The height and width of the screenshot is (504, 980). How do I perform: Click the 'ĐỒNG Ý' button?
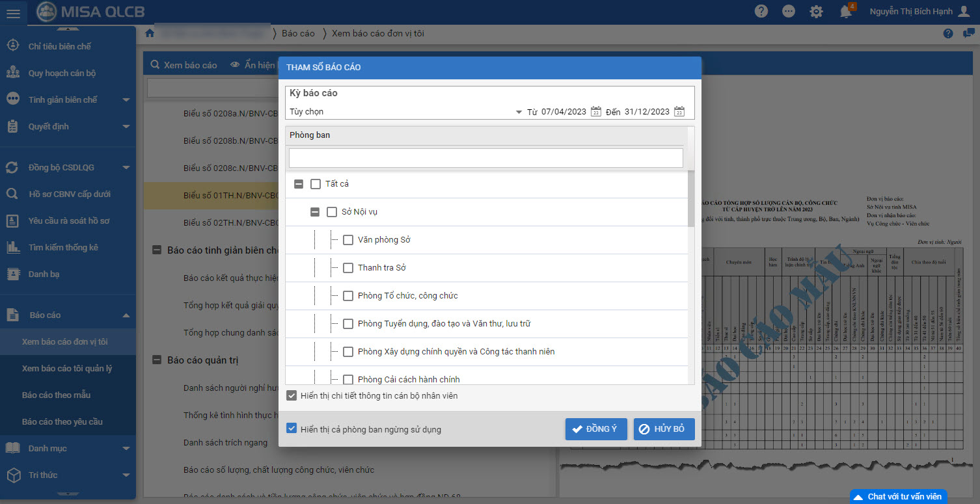595,429
